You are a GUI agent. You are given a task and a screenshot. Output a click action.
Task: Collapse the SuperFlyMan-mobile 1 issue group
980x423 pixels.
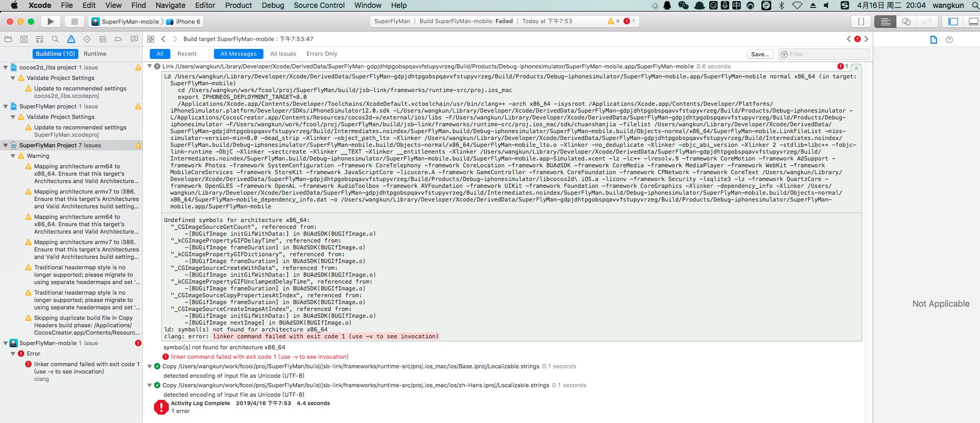(x=6, y=343)
